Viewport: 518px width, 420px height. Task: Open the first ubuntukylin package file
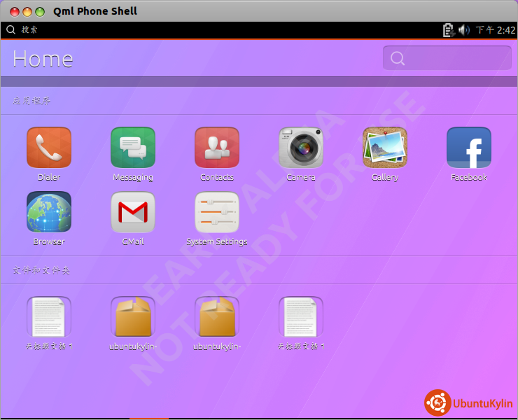click(x=132, y=317)
